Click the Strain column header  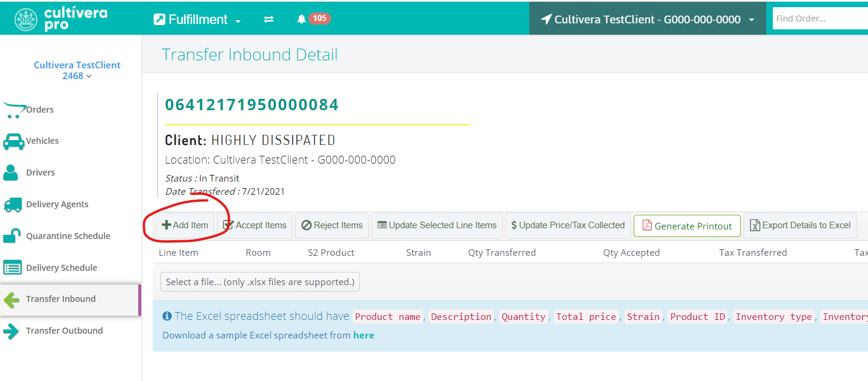[418, 253]
